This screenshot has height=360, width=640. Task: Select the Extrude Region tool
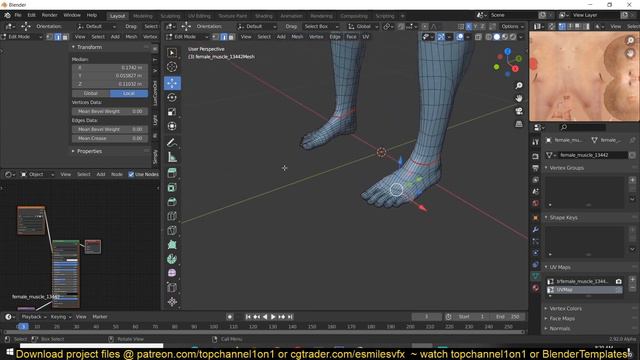(x=172, y=173)
